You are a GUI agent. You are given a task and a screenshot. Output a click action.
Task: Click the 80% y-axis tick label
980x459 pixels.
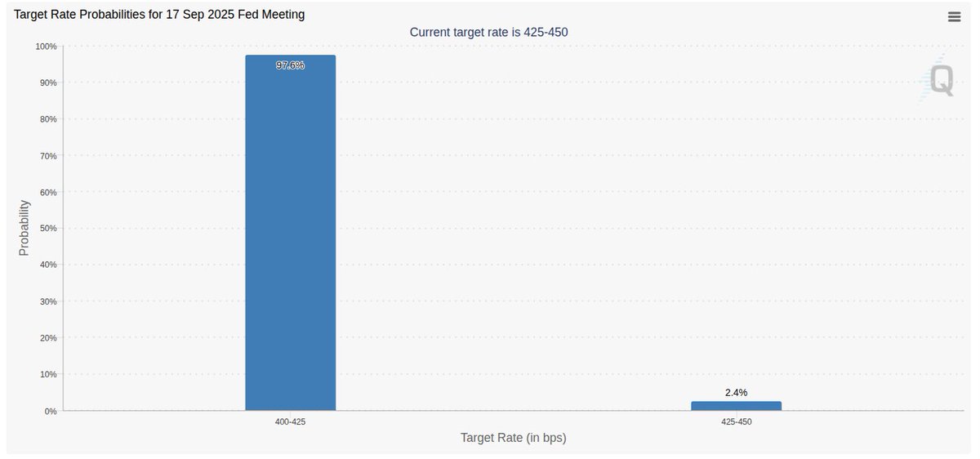tap(49, 119)
